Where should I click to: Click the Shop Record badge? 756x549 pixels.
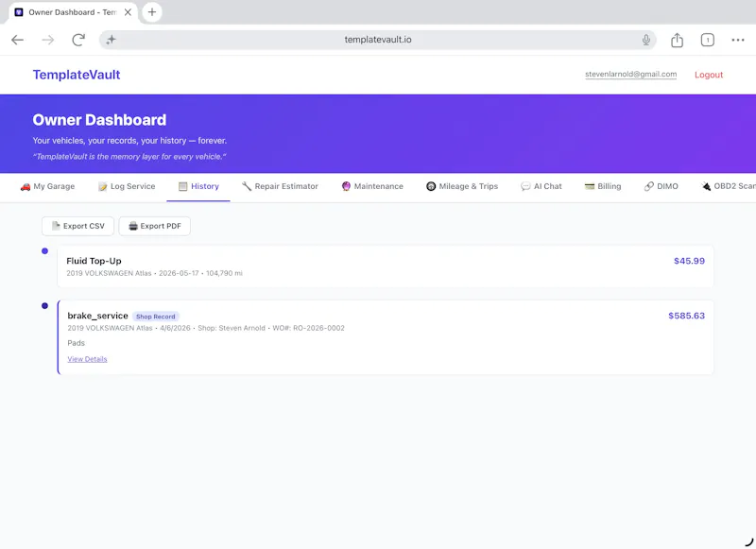155,317
